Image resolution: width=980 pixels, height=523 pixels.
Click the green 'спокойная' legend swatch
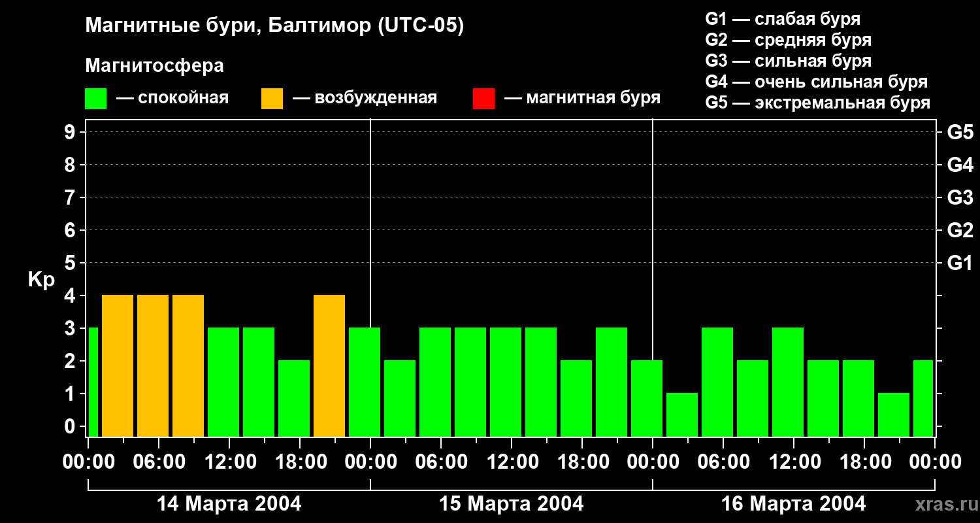[95, 99]
